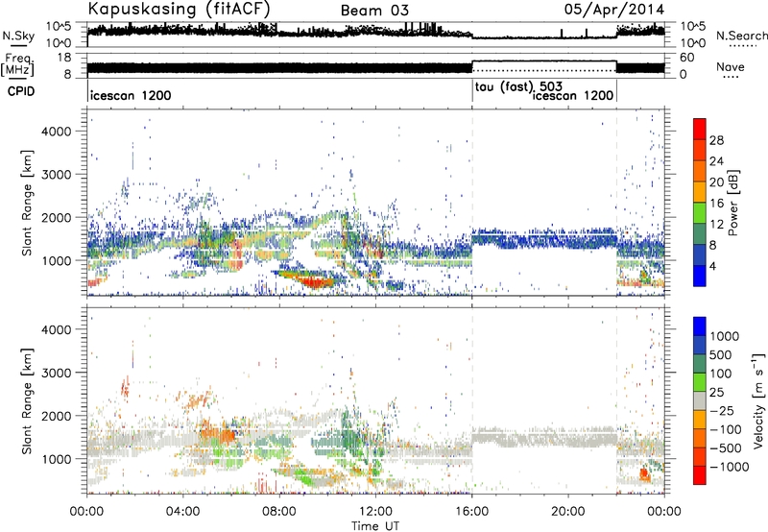Click the 'Freq. [MHz]' axis label

pyautogui.click(x=18, y=64)
